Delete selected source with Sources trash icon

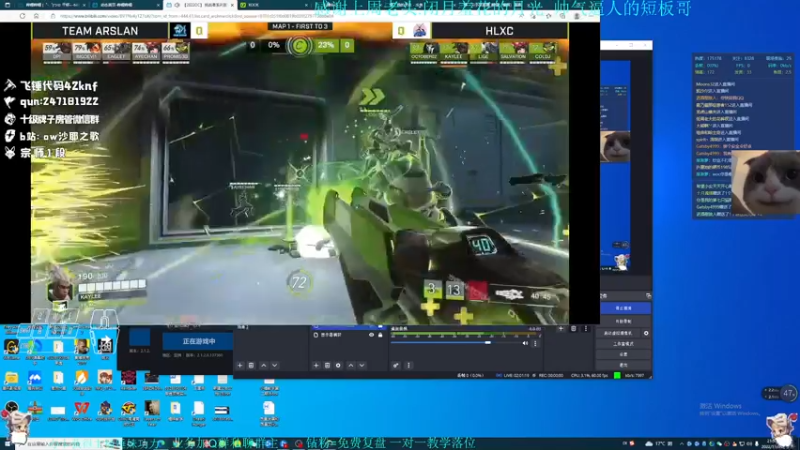pyautogui.click(x=327, y=365)
